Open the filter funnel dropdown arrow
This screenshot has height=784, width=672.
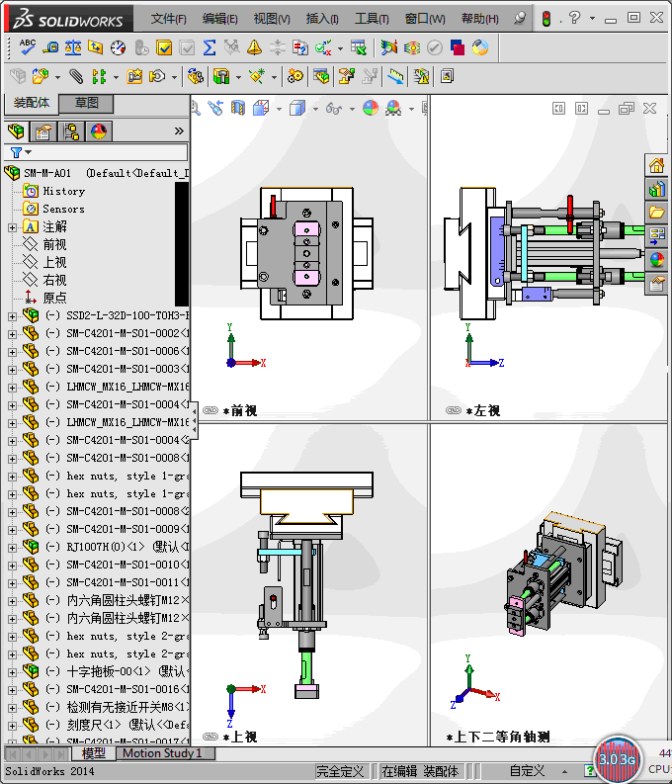click(x=29, y=152)
